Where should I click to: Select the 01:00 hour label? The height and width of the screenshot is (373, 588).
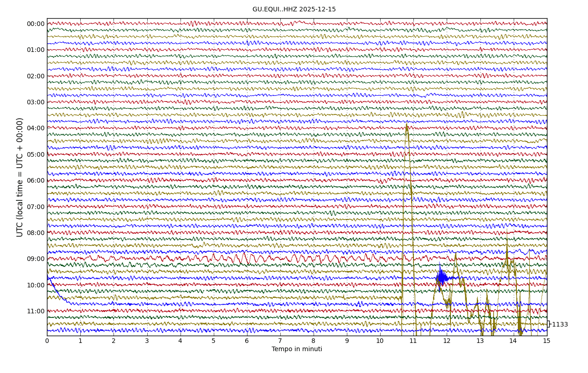pos(36,50)
